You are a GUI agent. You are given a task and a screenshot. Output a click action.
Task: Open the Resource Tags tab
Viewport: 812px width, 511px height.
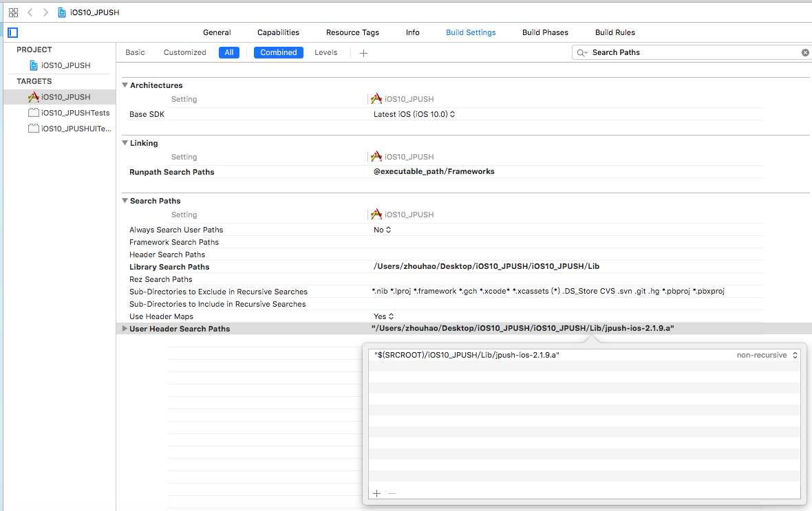[x=352, y=32]
